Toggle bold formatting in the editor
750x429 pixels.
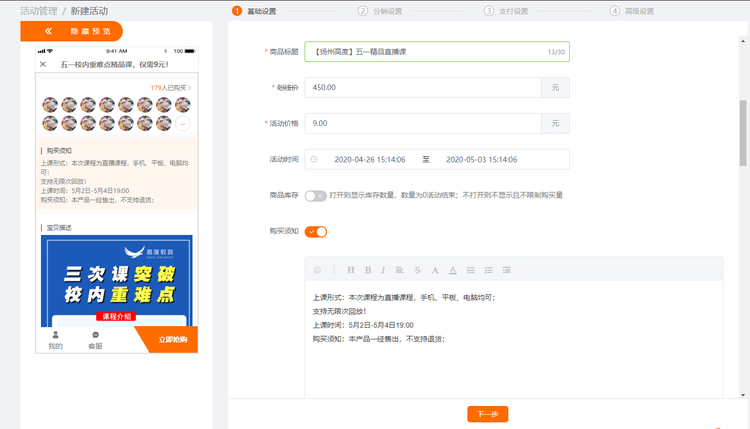[x=368, y=270]
